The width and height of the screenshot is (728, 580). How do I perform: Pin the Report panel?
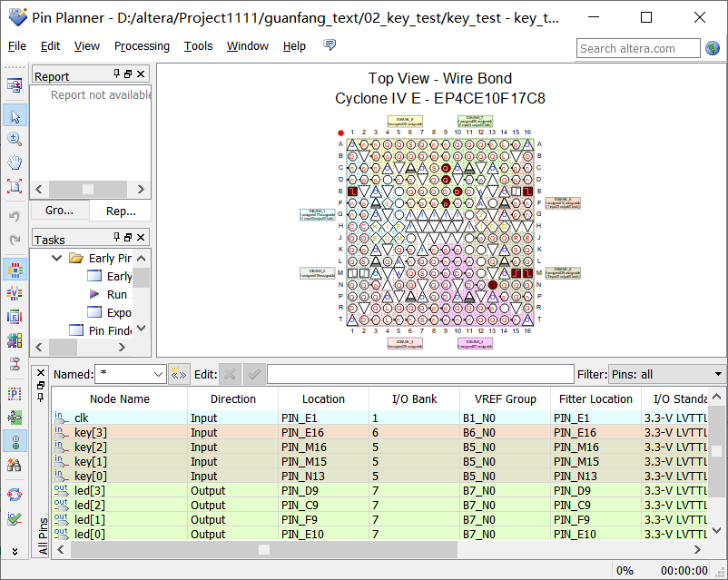116,74
